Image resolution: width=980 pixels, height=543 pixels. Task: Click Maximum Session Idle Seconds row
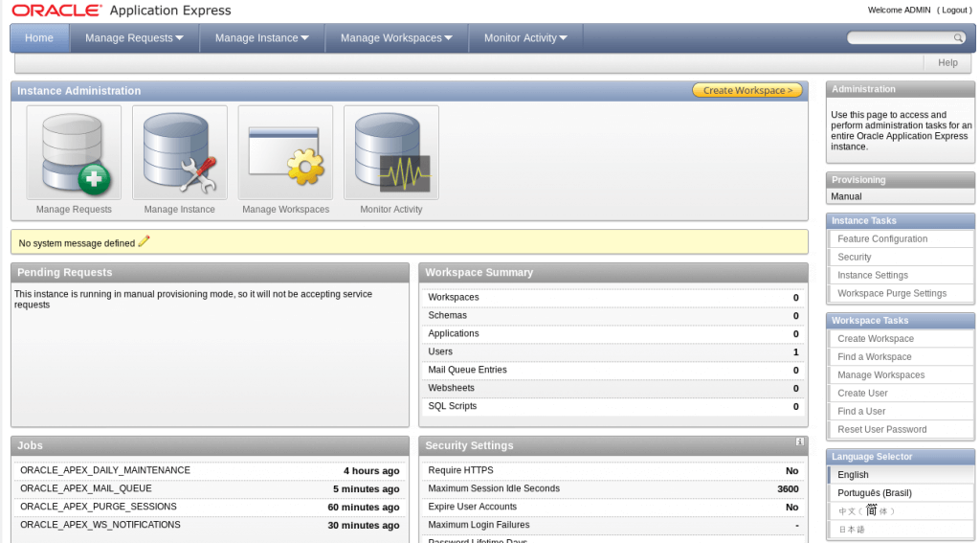613,488
